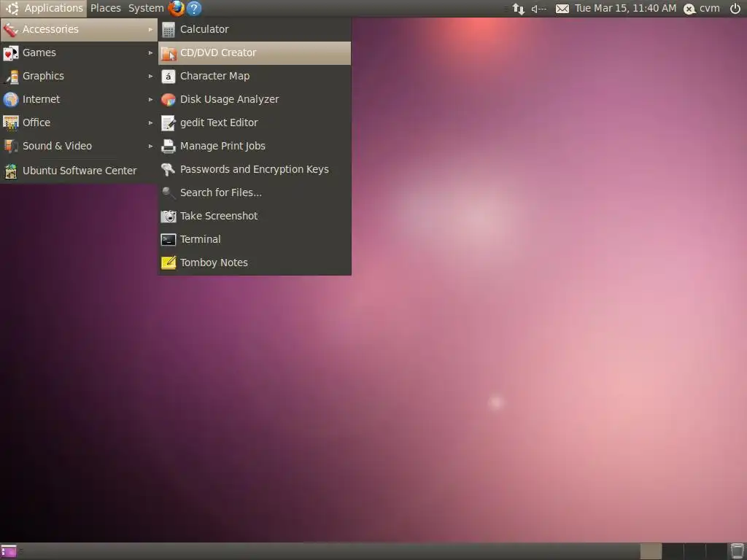The height and width of the screenshot is (560, 747).
Task: Click the Show Desktop button in bottom panel
Action: [x=9, y=551]
